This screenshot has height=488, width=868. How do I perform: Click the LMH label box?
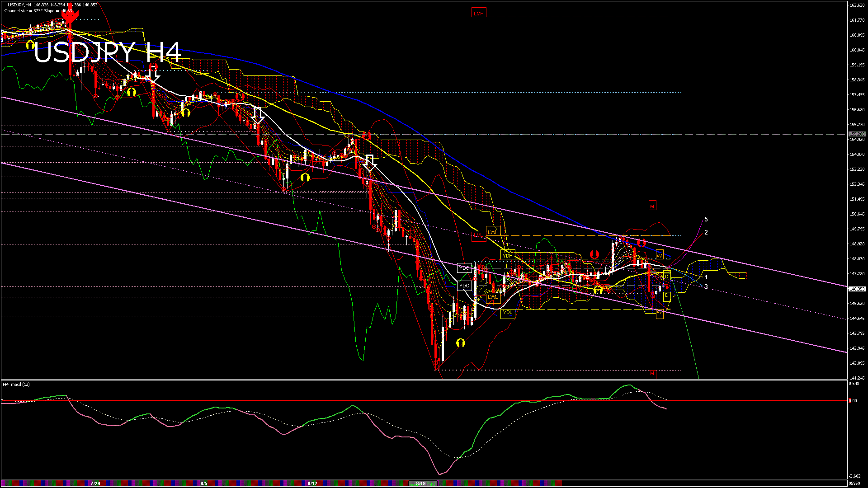click(478, 13)
